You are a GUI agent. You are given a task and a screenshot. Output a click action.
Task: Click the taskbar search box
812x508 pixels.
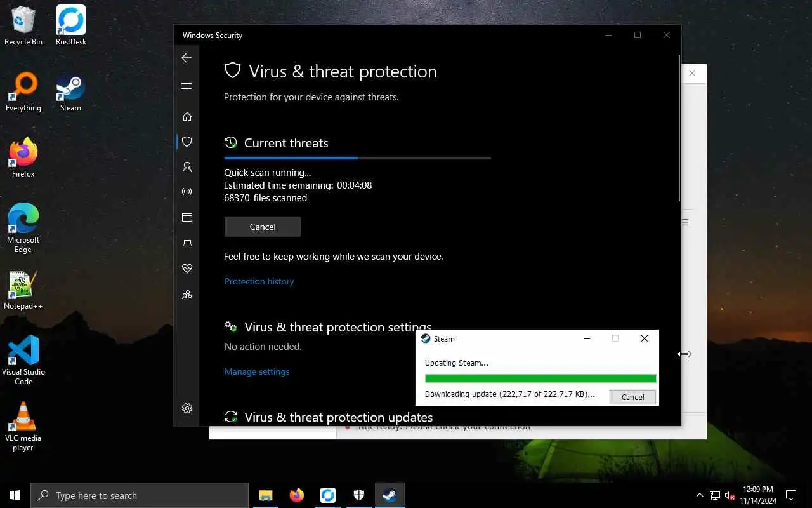pos(140,495)
